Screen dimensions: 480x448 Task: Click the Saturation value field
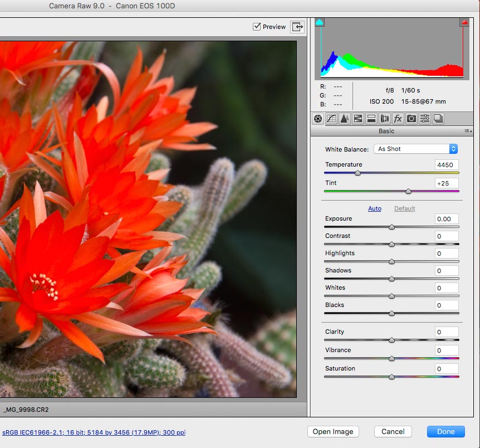point(447,369)
